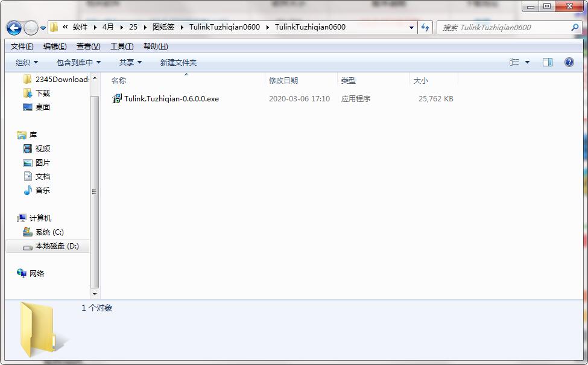Select the file name Tulink.Tuzhiqian-0.6.0.0.exe
The image size is (588, 365).
(171, 99)
